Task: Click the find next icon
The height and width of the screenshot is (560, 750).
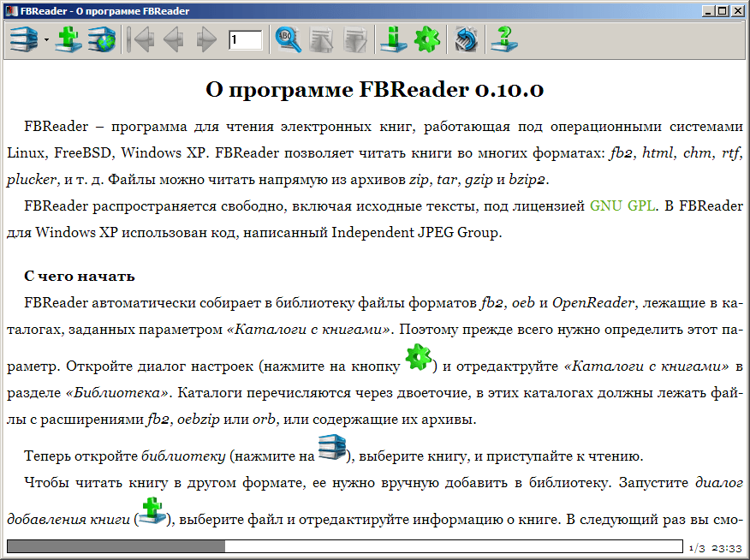Action: 354,39
